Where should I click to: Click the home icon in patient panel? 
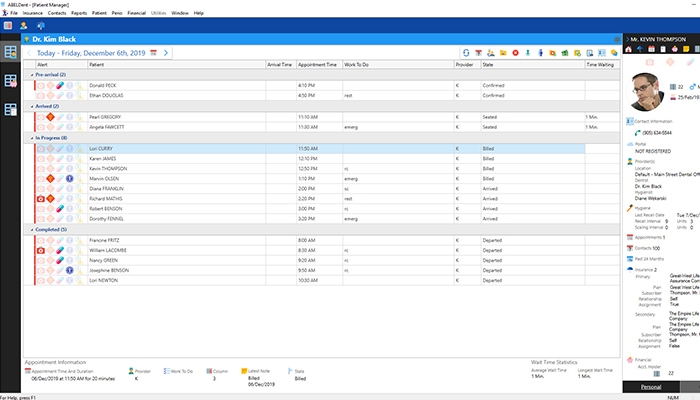[625, 50]
